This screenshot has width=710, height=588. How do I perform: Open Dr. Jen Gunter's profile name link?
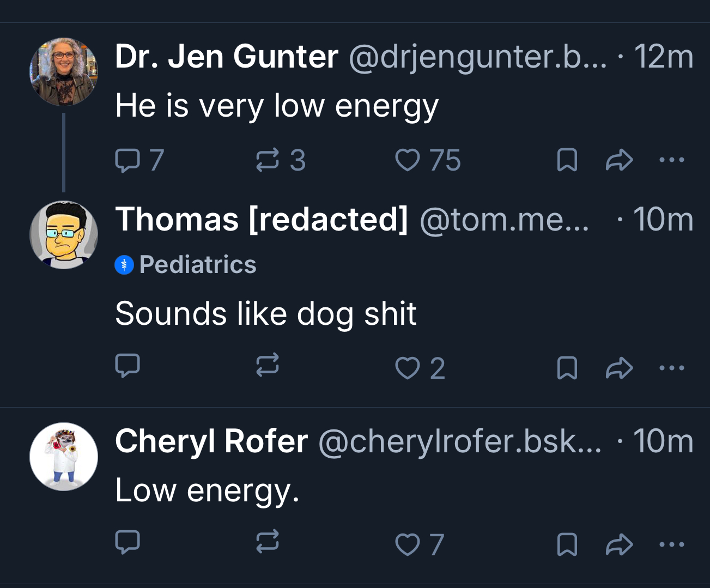227,56
